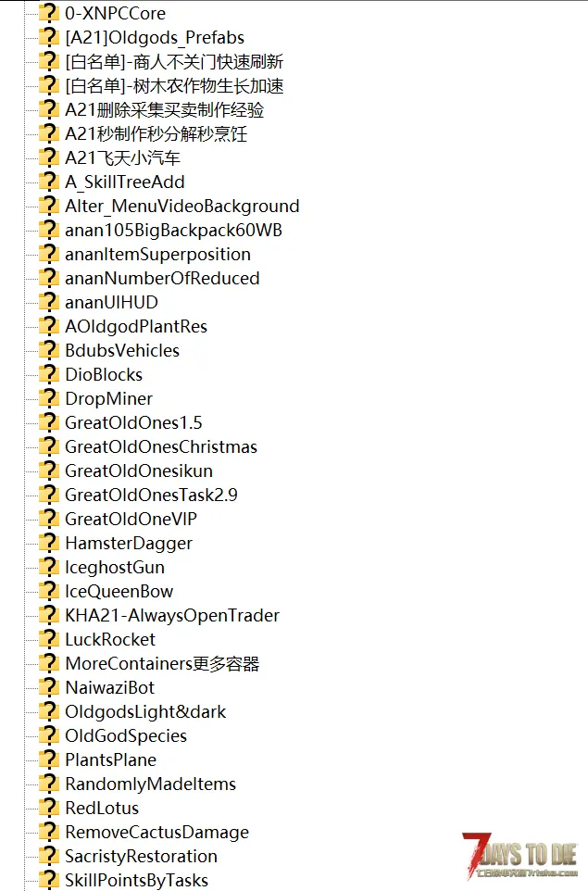Click the folder icon next to IceQueenBow
Screen dimensions: 588x891
49,591
